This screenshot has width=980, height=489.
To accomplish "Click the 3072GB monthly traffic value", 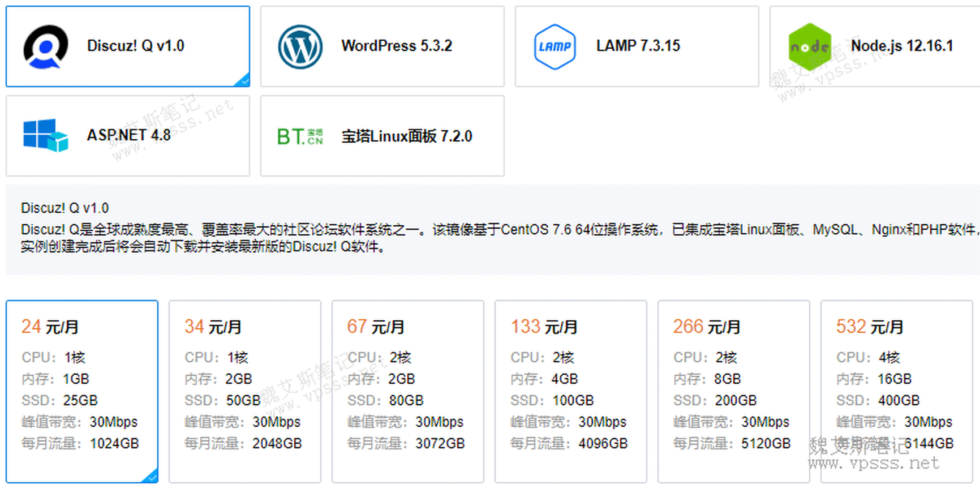I will click(440, 443).
